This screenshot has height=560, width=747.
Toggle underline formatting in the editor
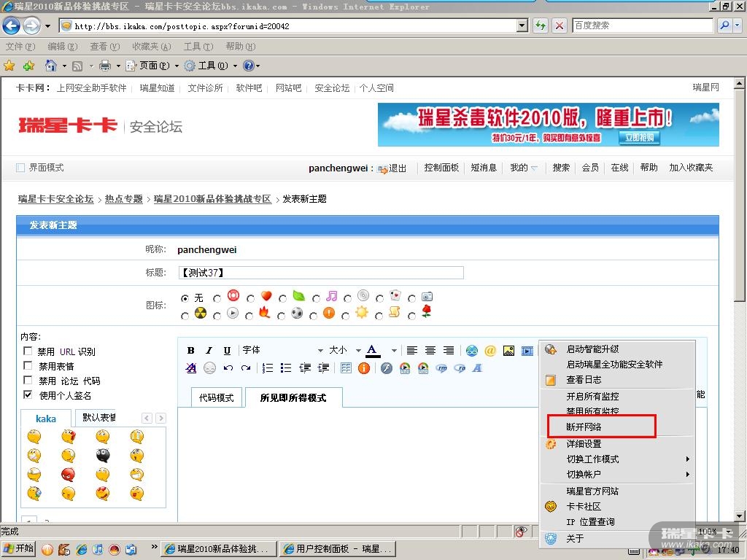coord(228,351)
